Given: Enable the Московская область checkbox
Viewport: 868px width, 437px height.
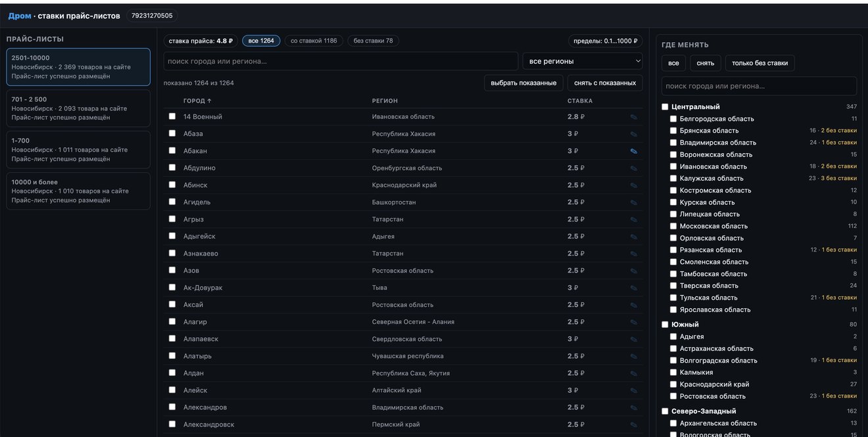Looking at the screenshot, I should pos(673,226).
